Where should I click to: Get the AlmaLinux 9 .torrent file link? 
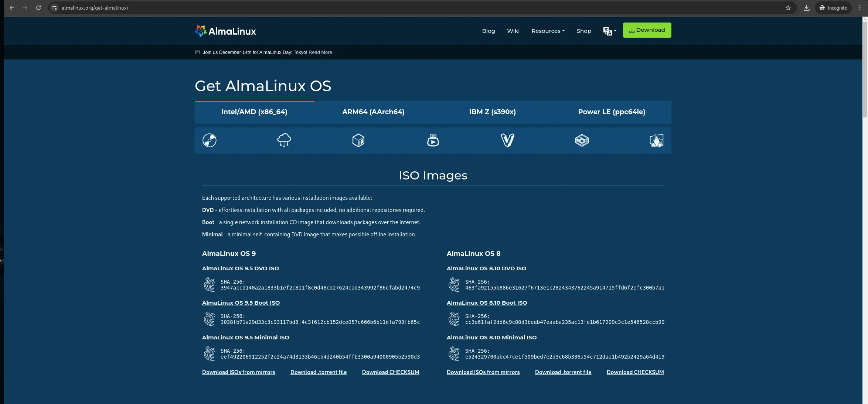(x=319, y=372)
